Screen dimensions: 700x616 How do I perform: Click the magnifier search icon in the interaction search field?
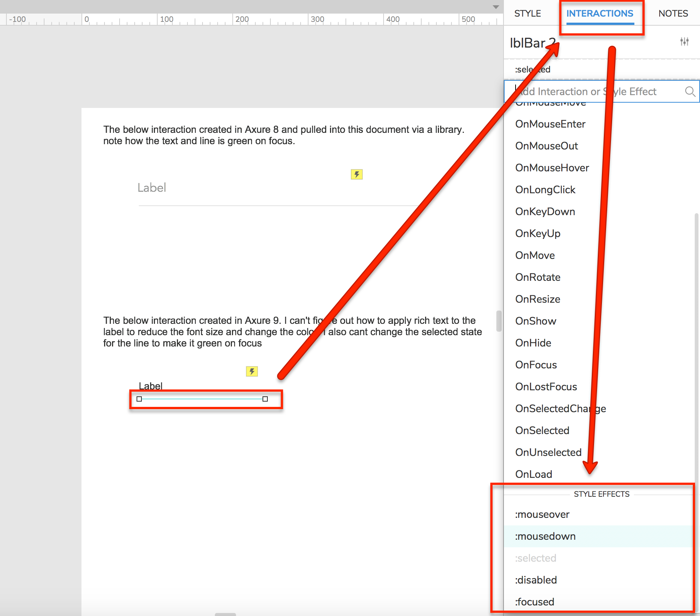tap(690, 91)
